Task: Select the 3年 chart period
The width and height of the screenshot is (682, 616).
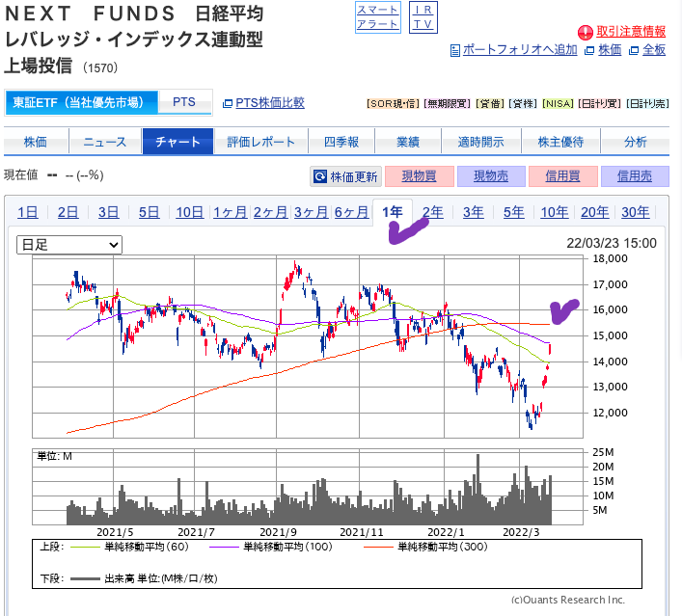Action: [x=474, y=213]
